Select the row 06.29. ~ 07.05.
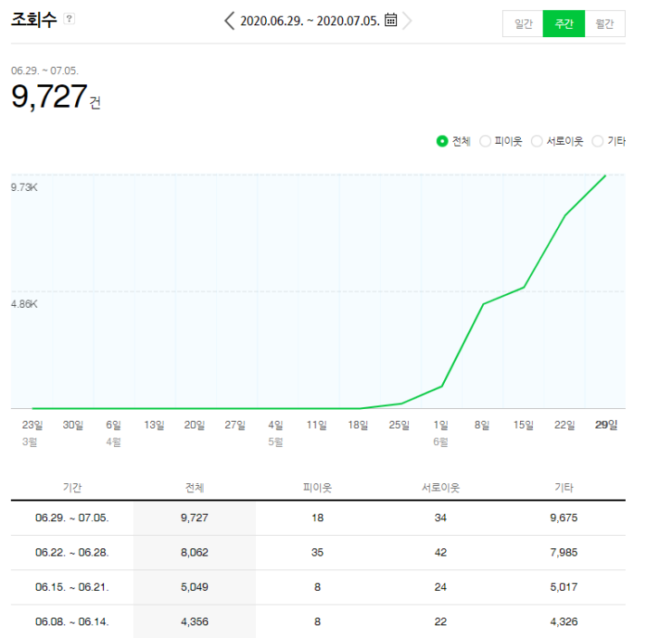Viewport: 672px width, 638px height. click(x=318, y=518)
